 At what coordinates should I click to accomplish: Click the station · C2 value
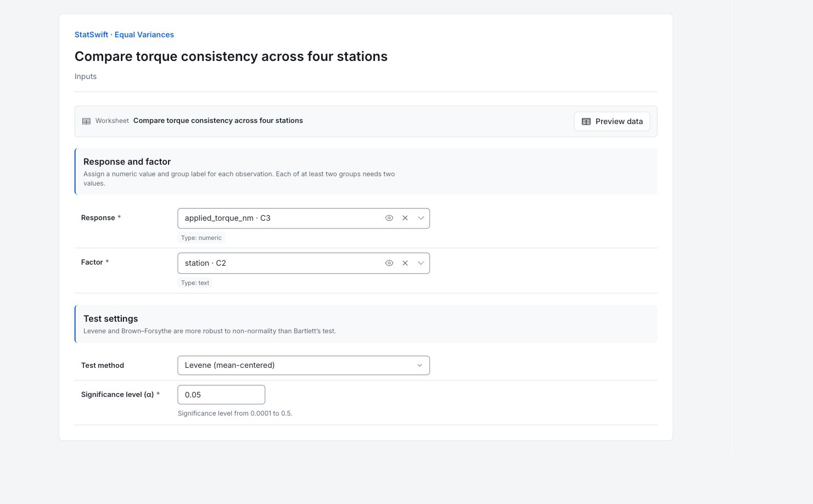click(205, 263)
